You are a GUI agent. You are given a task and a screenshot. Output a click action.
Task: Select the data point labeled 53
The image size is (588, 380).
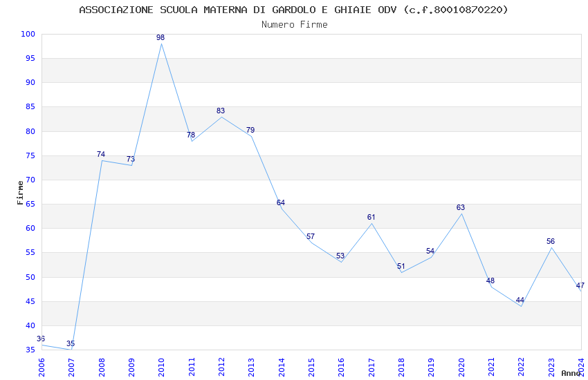340,256
